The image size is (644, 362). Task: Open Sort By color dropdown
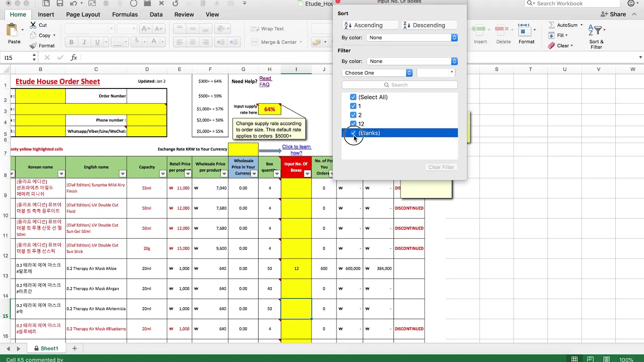[412, 38]
